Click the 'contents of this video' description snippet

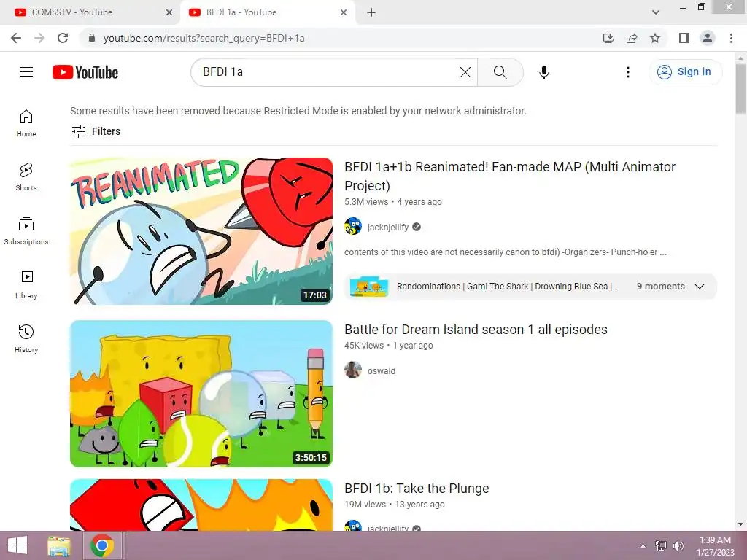click(506, 252)
